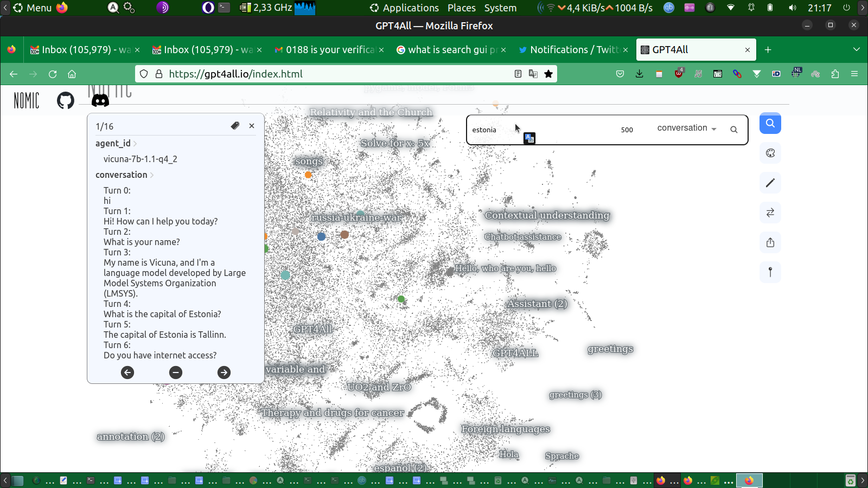The image size is (868, 488).
Task: Click the bookmark star in the address bar
Action: pos(548,74)
